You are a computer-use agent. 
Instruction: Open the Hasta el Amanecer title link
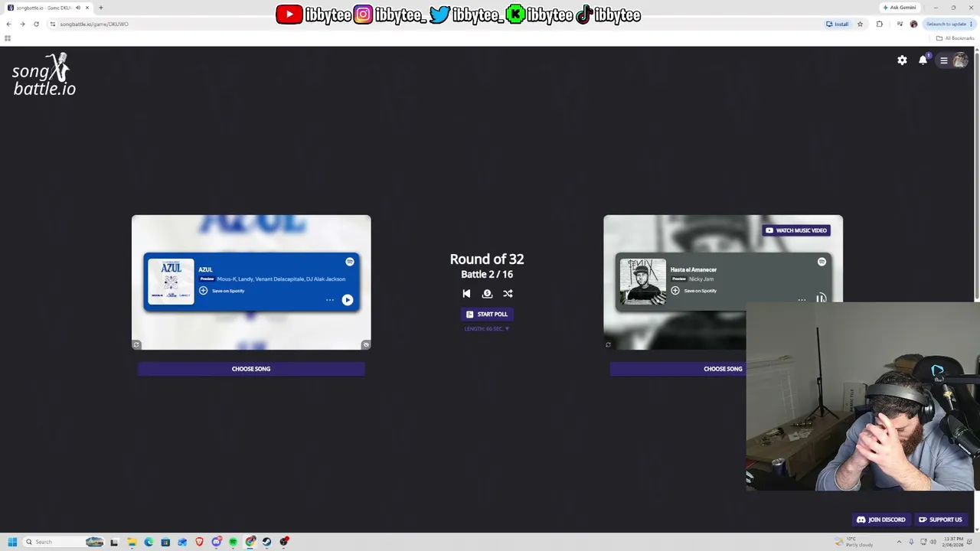pos(694,269)
